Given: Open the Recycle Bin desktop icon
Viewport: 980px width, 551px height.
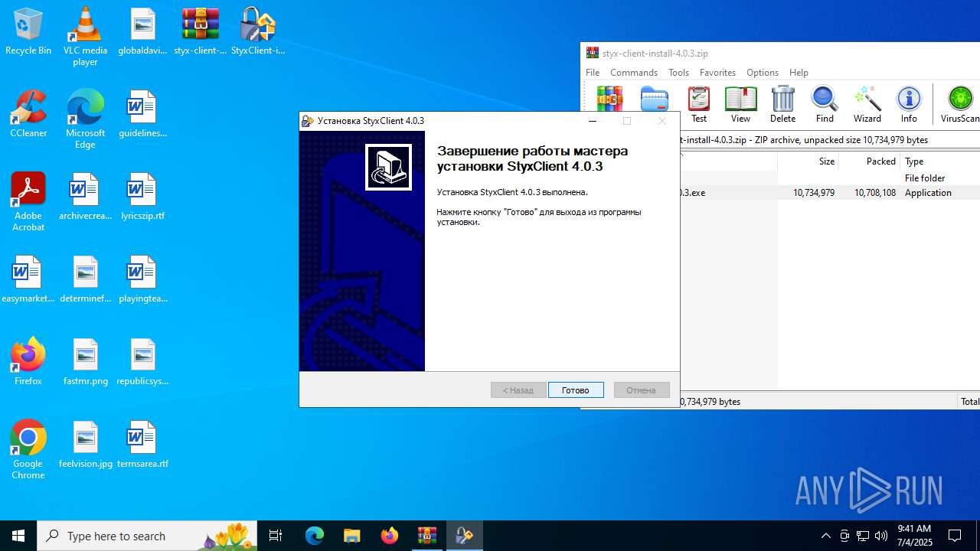Looking at the screenshot, I should coord(28,32).
